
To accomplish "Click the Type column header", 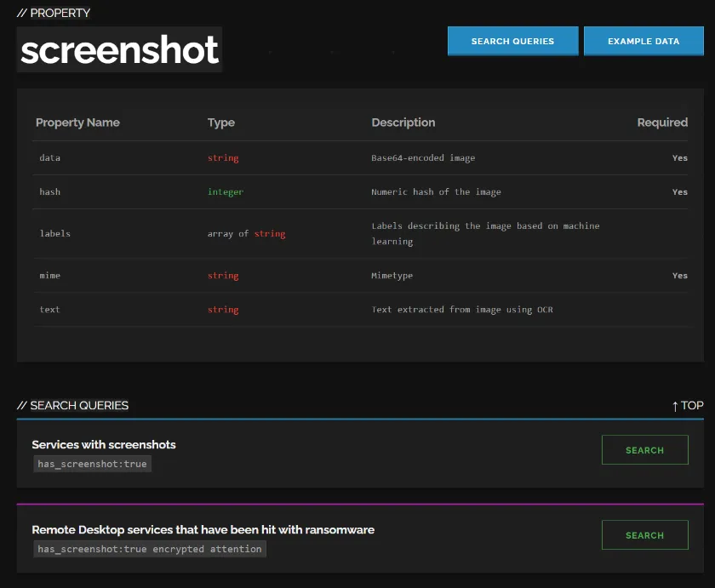I will click(221, 123).
